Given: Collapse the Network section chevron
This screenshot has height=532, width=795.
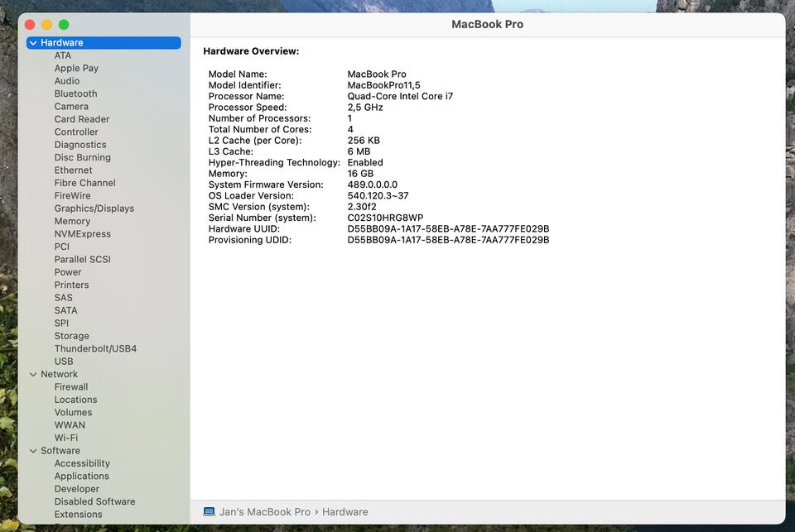Looking at the screenshot, I should coord(33,375).
